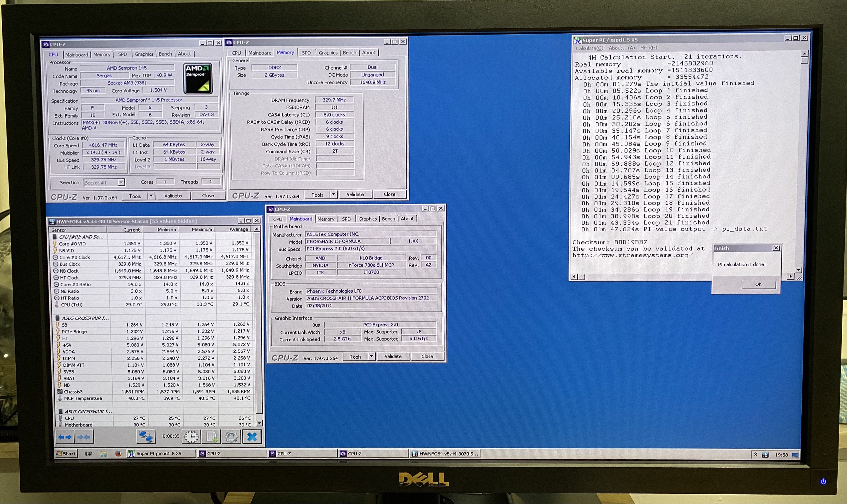Screen dimensions: 847x504
Task: Open Bench tab in CPU-Z CPU window
Action: (165, 54)
